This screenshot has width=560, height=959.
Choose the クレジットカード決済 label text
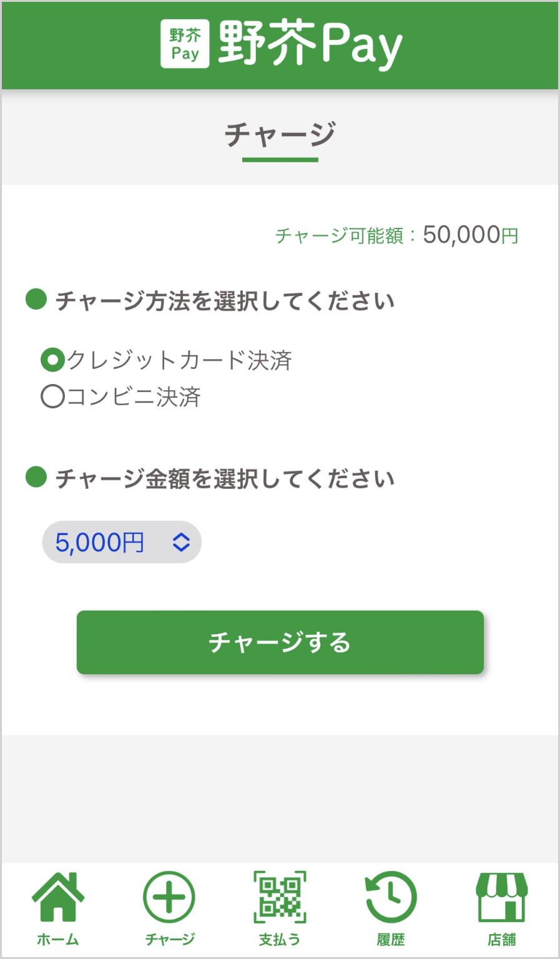(180, 360)
